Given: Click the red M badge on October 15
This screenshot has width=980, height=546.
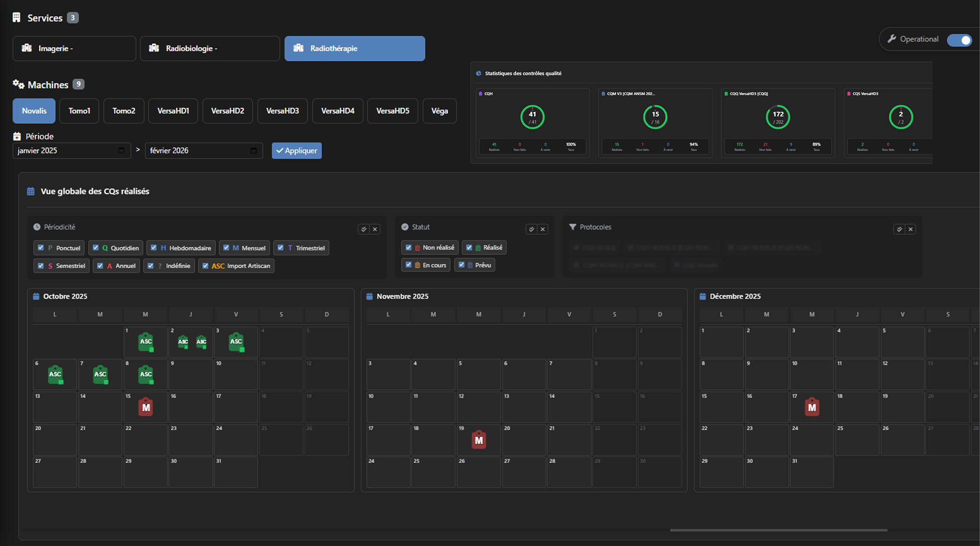Looking at the screenshot, I should click(x=146, y=407).
